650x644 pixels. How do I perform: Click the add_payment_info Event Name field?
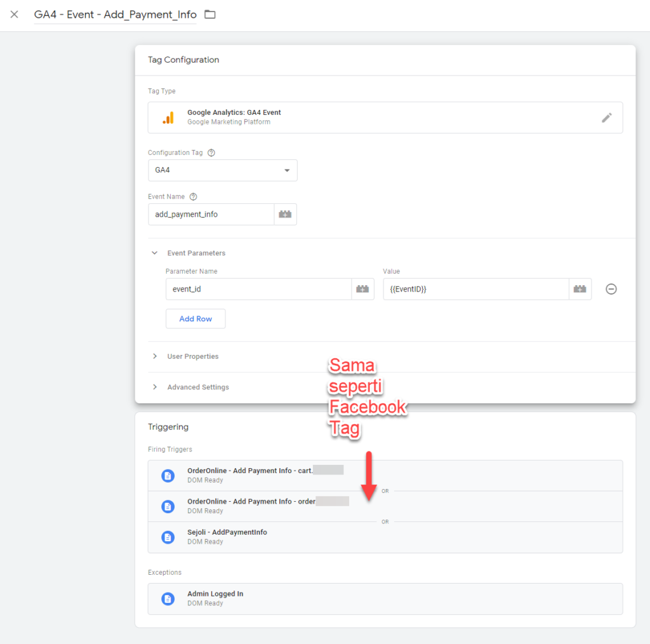tap(211, 215)
